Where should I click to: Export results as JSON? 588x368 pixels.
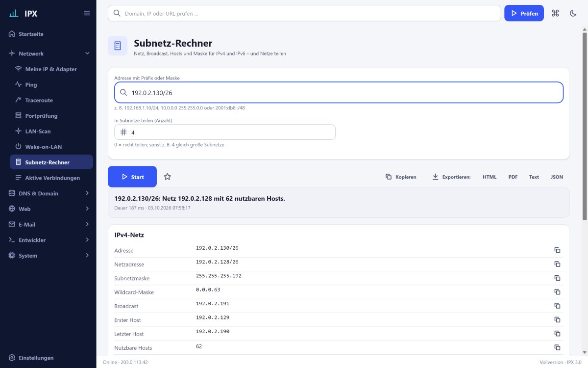pos(557,177)
